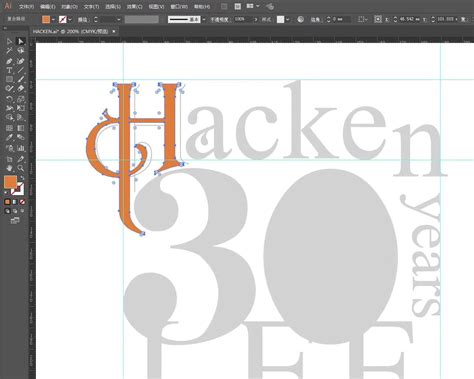Image resolution: width=474 pixels, height=379 pixels.
Task: Select the Blend tool
Action: 21,137
